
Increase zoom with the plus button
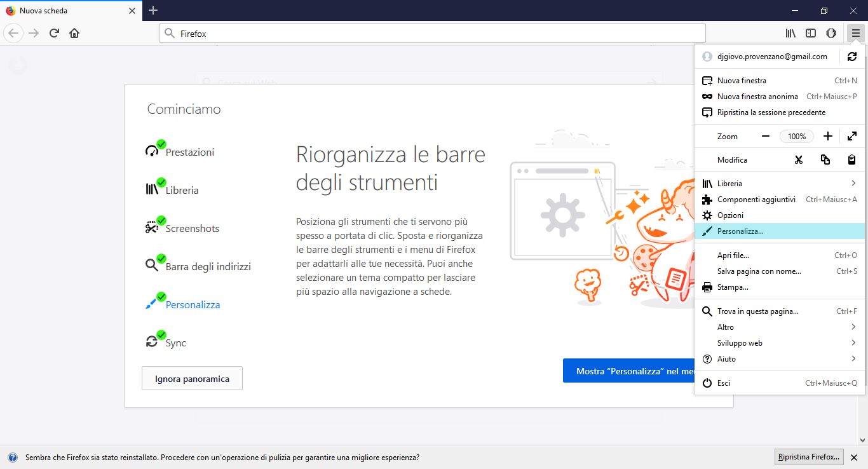tap(827, 136)
